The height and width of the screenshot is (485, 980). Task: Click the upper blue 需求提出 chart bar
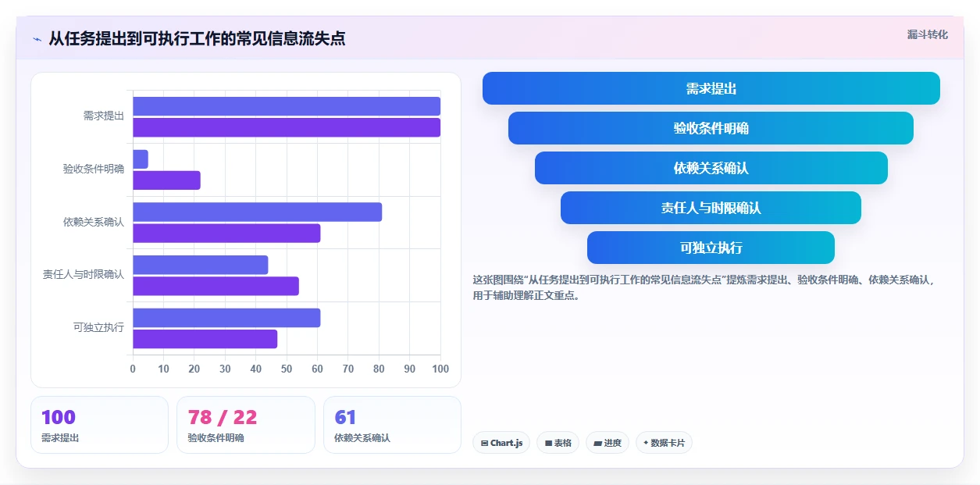pyautogui.click(x=287, y=106)
